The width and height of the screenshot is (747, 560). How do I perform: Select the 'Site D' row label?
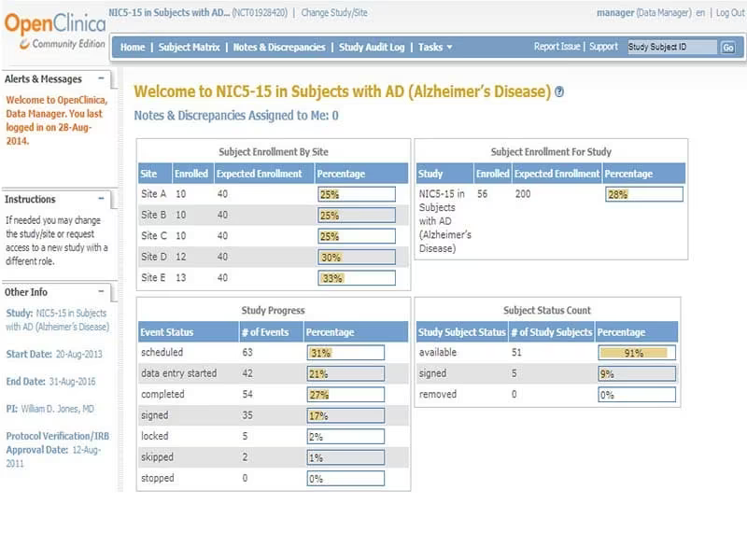154,257
